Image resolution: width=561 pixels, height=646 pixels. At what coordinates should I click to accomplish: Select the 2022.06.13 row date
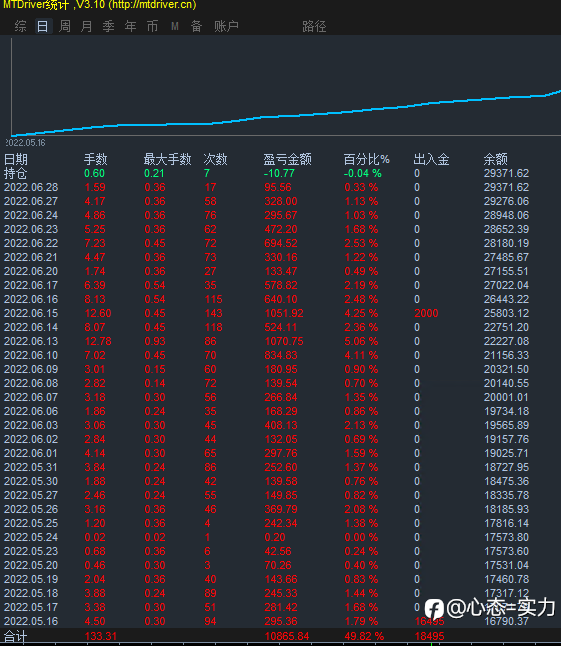tap(31, 341)
